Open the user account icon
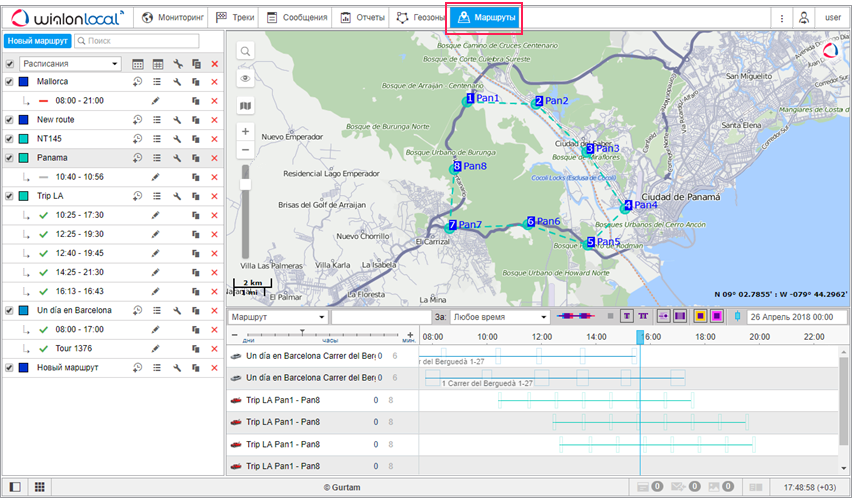 803,18
